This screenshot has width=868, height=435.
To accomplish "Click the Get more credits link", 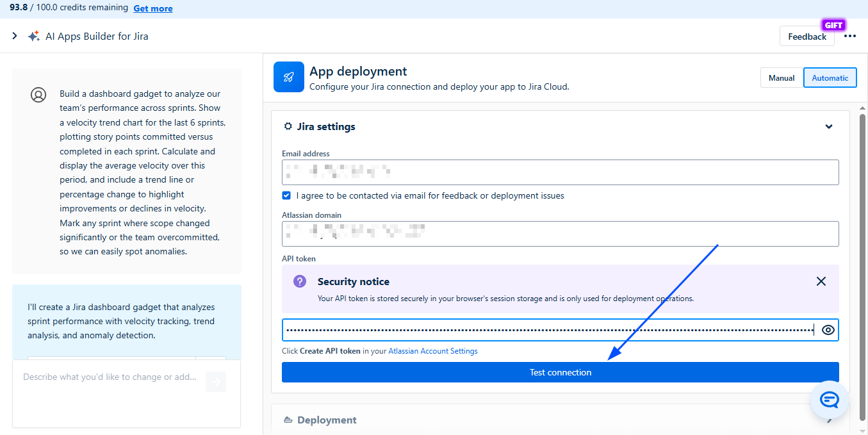I will coord(152,8).
